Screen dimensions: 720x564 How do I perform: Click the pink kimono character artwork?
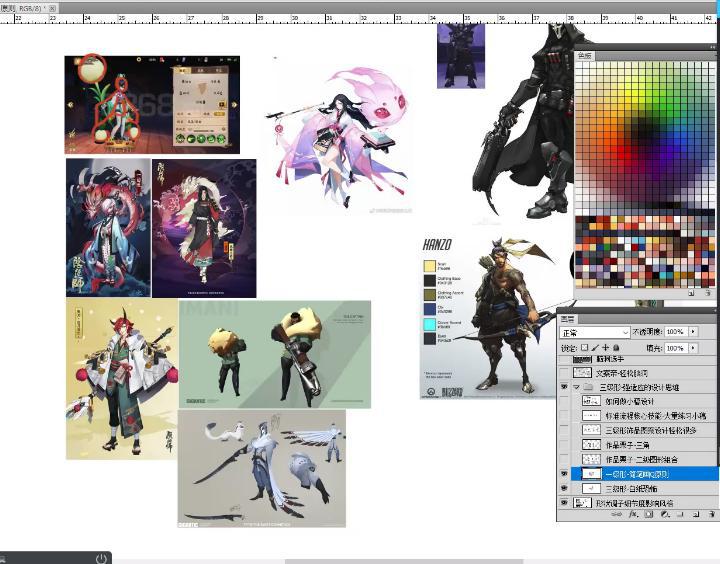(x=340, y=138)
